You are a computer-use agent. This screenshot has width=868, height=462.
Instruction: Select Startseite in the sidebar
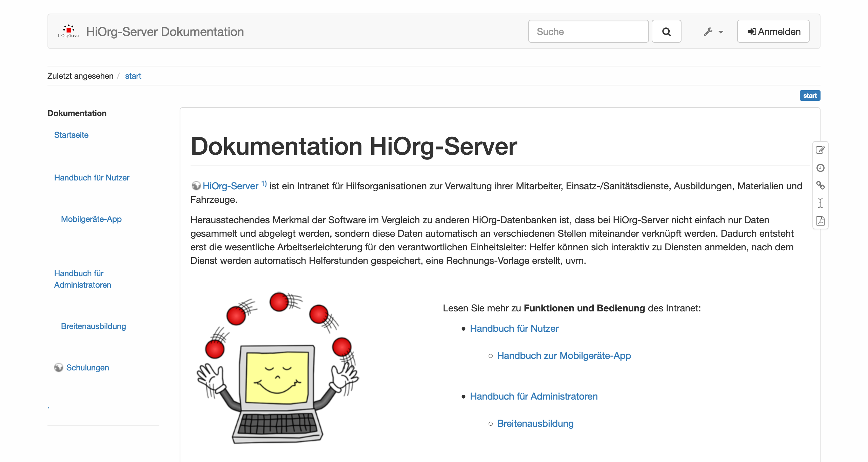[71, 135]
